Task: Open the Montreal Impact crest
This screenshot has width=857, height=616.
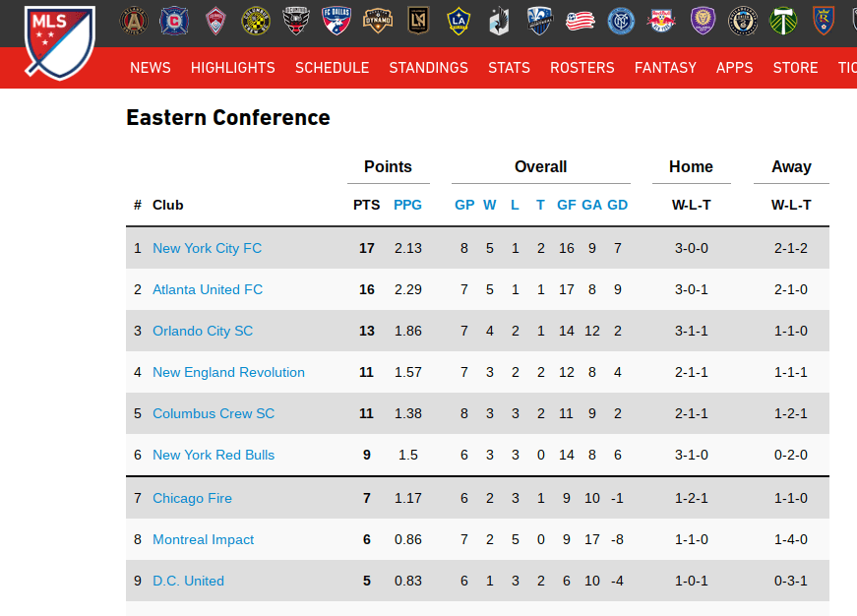Action: pyautogui.click(x=539, y=21)
